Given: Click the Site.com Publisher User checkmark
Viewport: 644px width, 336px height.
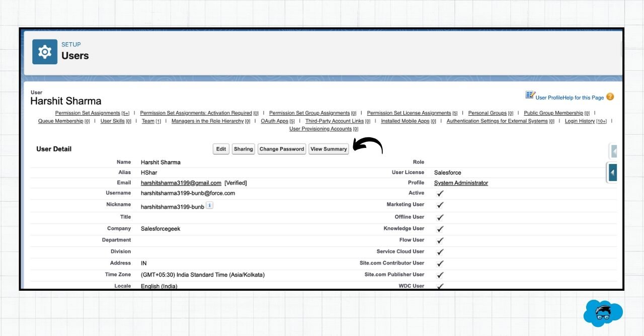Looking at the screenshot, I should [440, 275].
